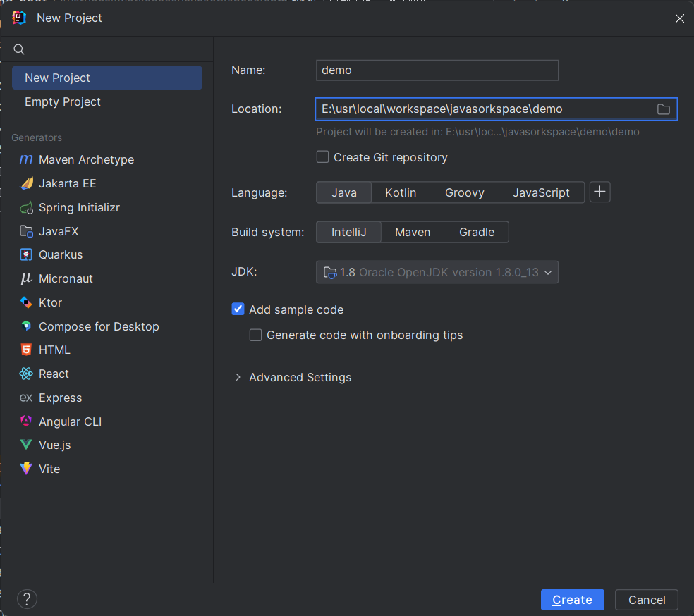This screenshot has height=616, width=694.
Task: Select the Vite list entry
Action: pos(107,469)
